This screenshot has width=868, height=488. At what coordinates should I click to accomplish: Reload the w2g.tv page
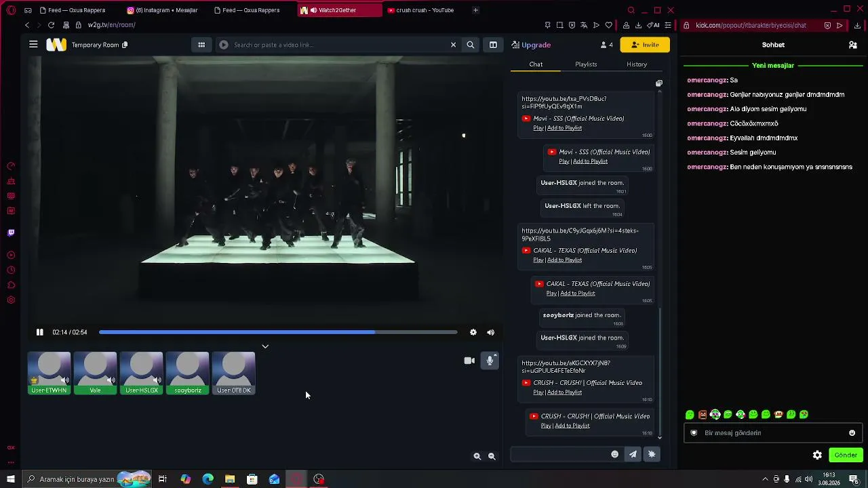51,25
